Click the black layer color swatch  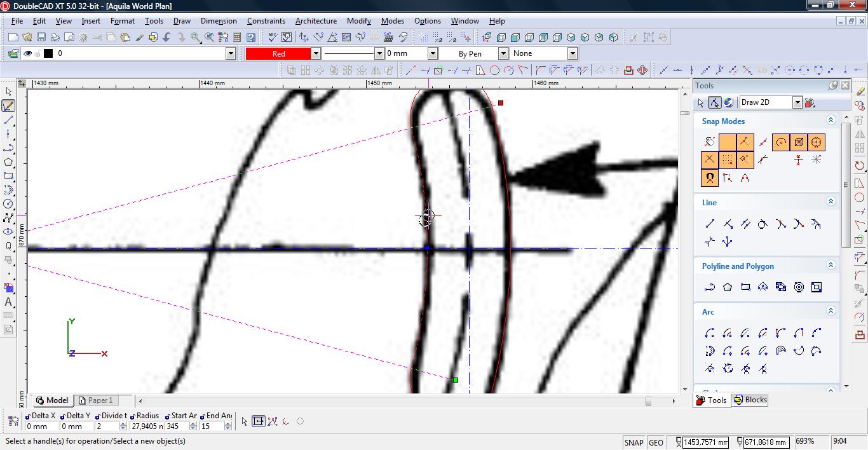point(48,53)
